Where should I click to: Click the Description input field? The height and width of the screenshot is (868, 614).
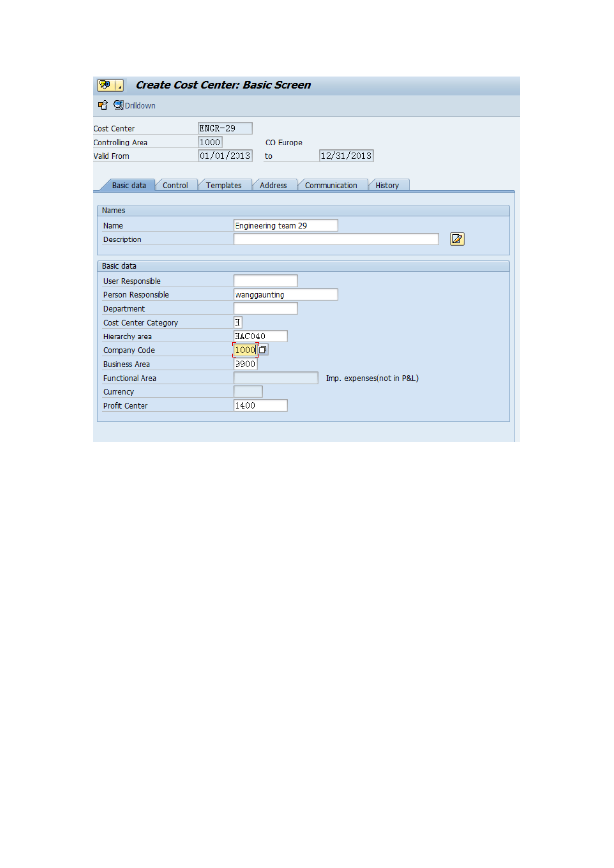(x=336, y=239)
